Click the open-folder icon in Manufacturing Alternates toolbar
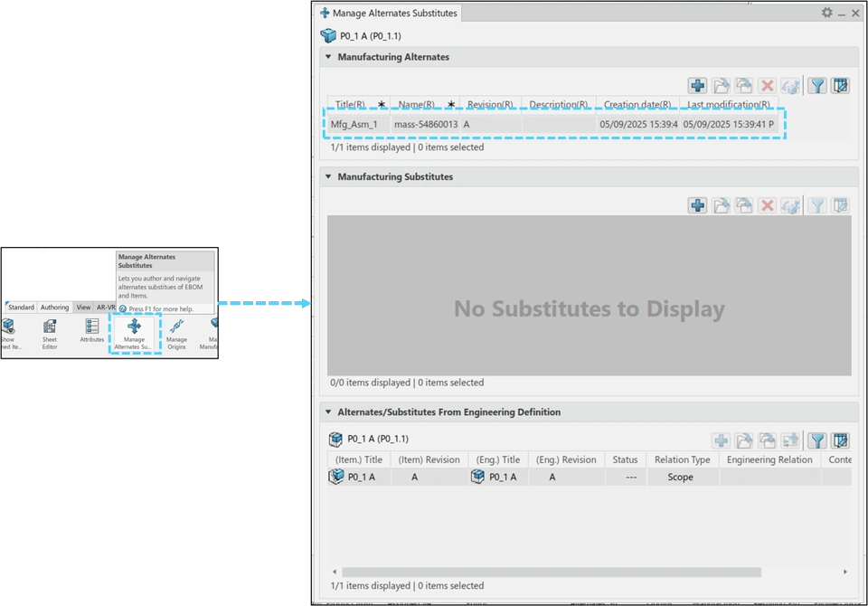Image resolution: width=868 pixels, height=606 pixels. click(721, 86)
